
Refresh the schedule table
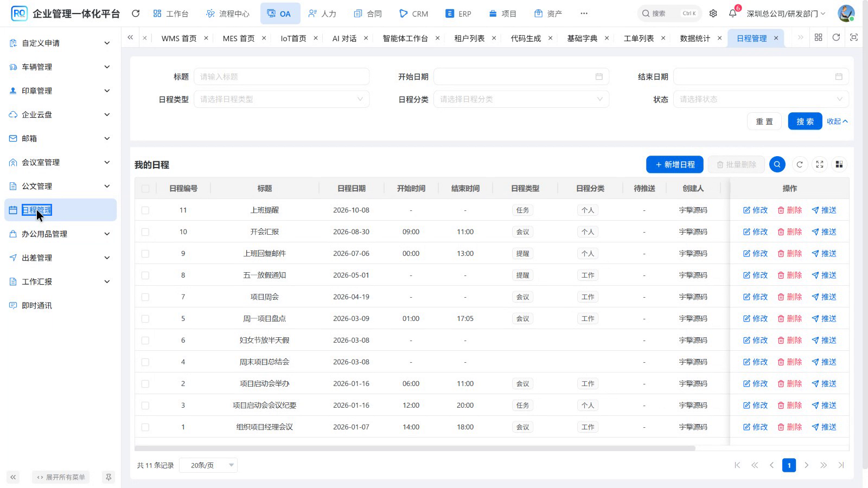800,164
